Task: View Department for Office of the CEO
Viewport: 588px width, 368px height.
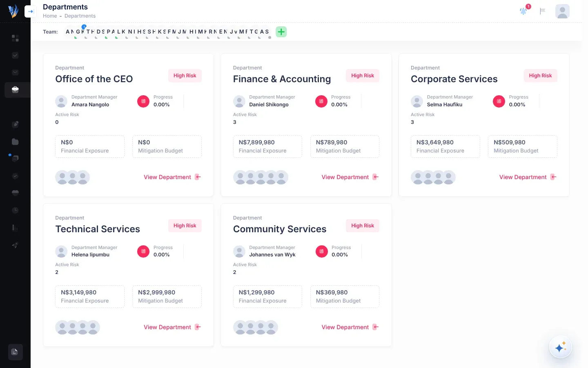Action: 172,177
